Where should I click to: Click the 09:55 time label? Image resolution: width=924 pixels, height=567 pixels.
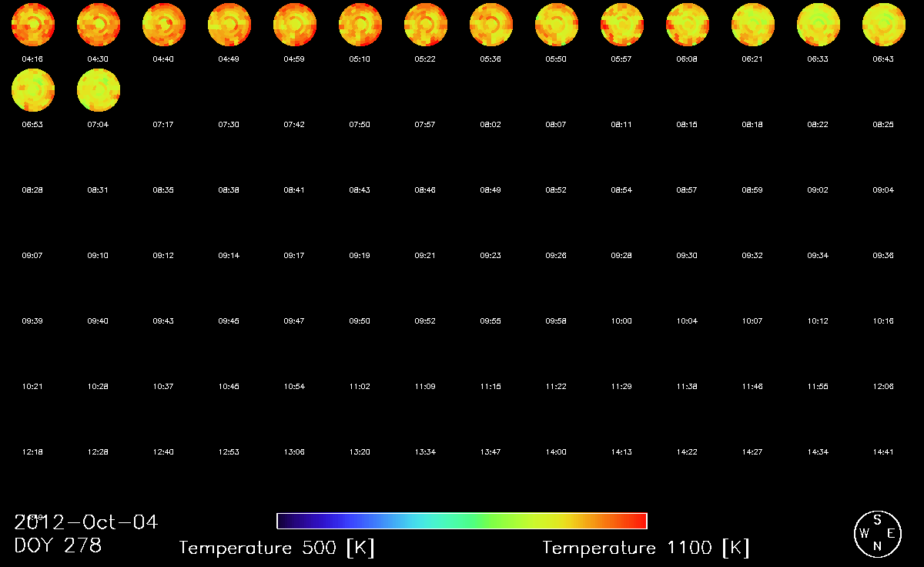(x=490, y=320)
